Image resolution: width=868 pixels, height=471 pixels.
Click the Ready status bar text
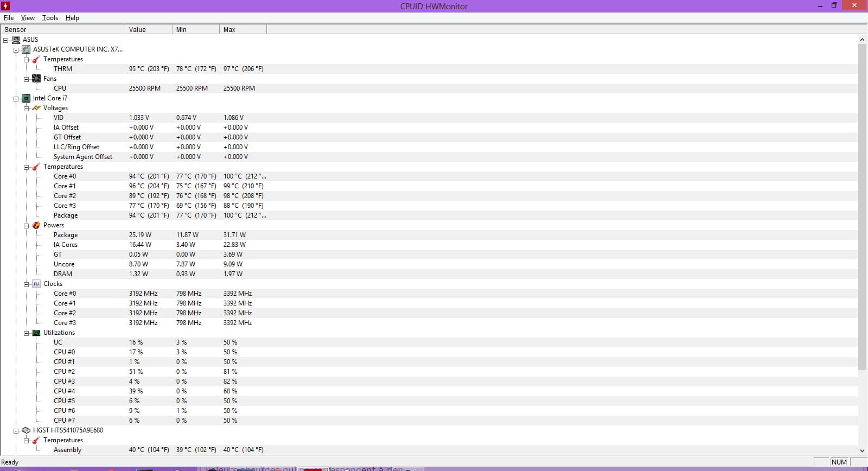pyautogui.click(x=10, y=462)
